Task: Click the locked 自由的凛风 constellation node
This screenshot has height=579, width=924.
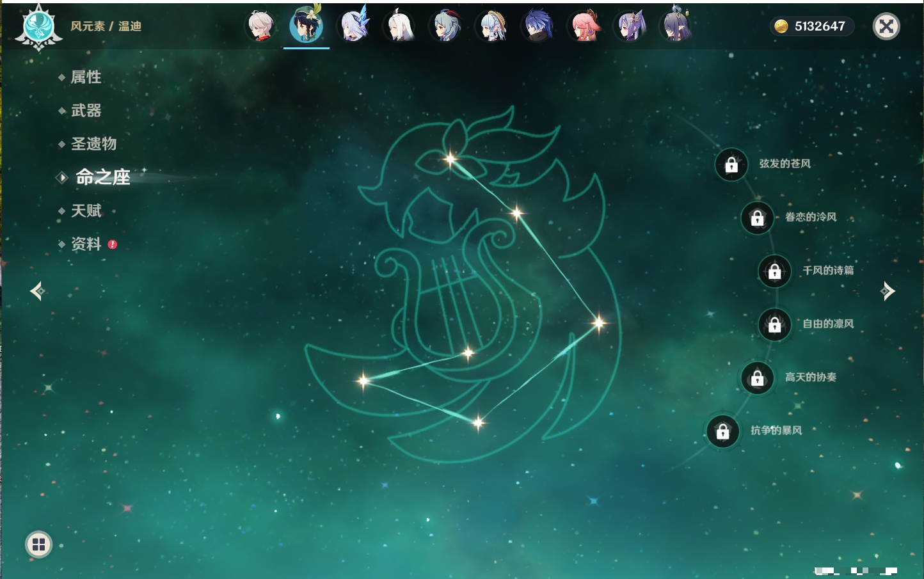Action: point(774,324)
